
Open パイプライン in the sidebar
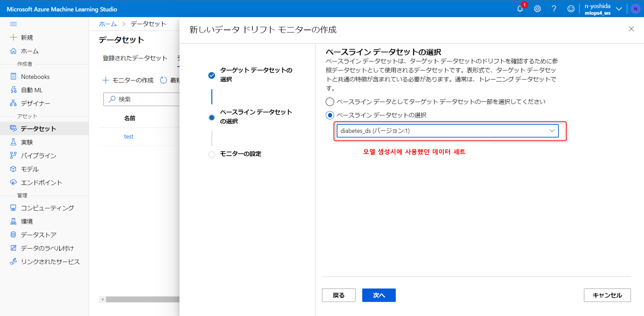pos(38,155)
